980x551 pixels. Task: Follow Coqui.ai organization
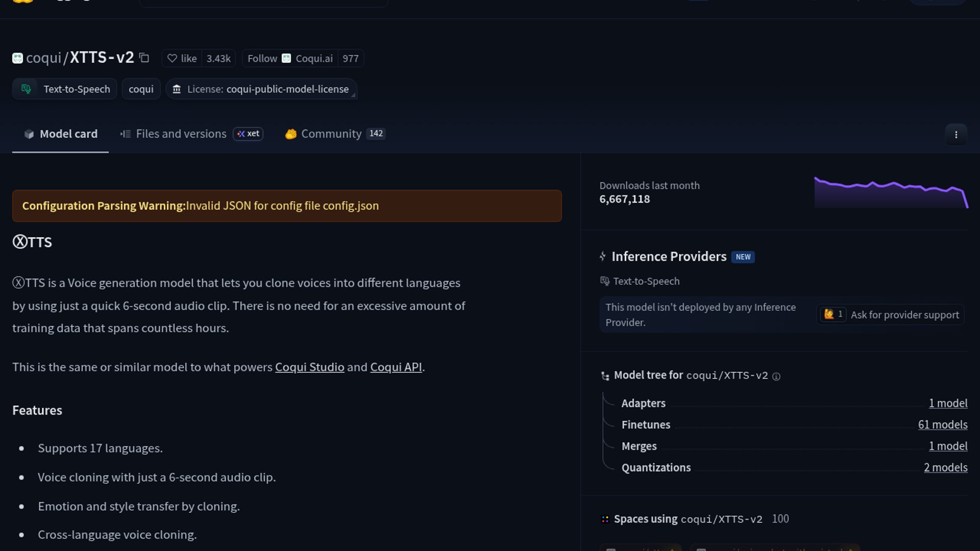tap(262, 59)
